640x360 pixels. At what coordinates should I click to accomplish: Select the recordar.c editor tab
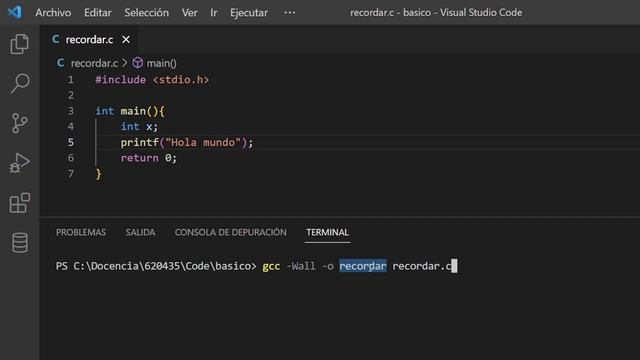point(89,40)
